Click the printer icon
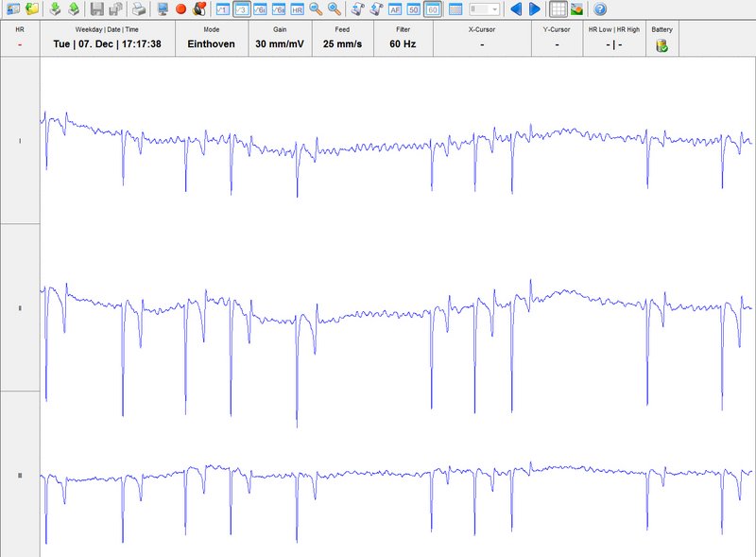Screen dimensions: 756x557 click(x=139, y=9)
